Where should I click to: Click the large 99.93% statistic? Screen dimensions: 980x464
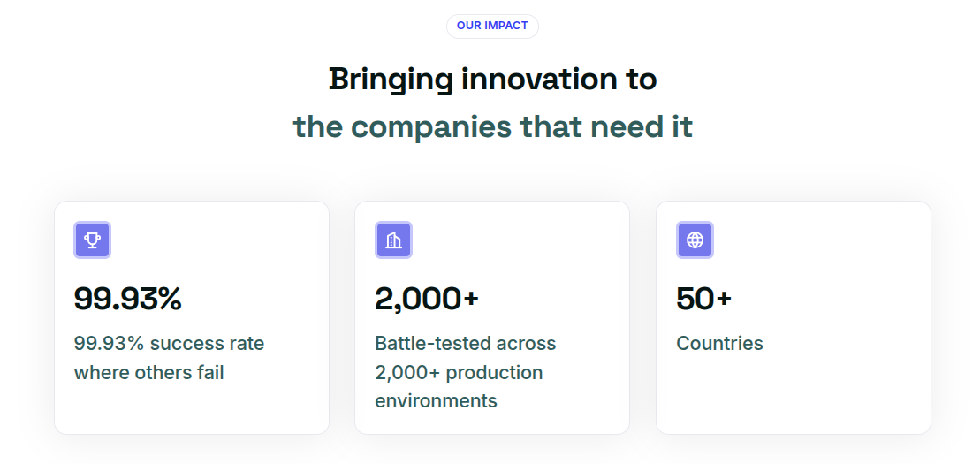(x=128, y=299)
